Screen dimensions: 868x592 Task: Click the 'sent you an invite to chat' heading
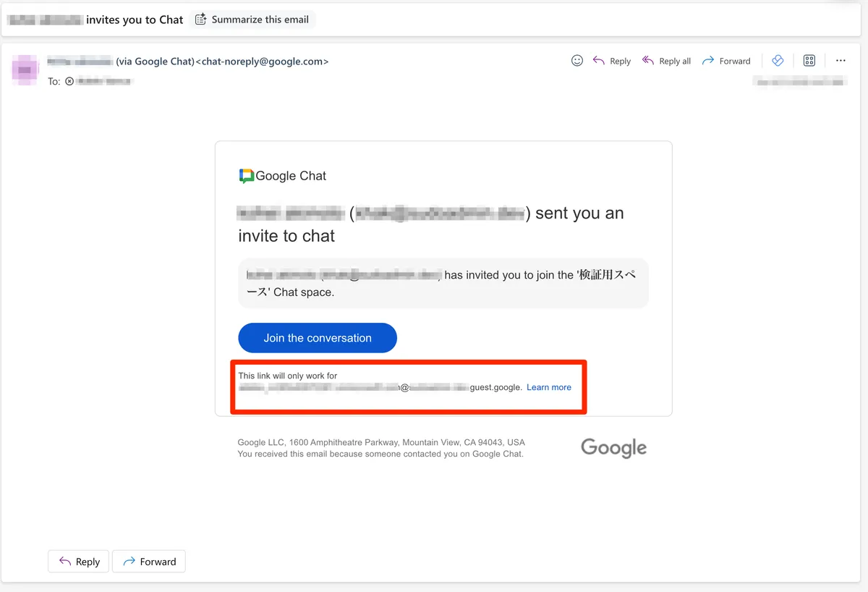431,224
